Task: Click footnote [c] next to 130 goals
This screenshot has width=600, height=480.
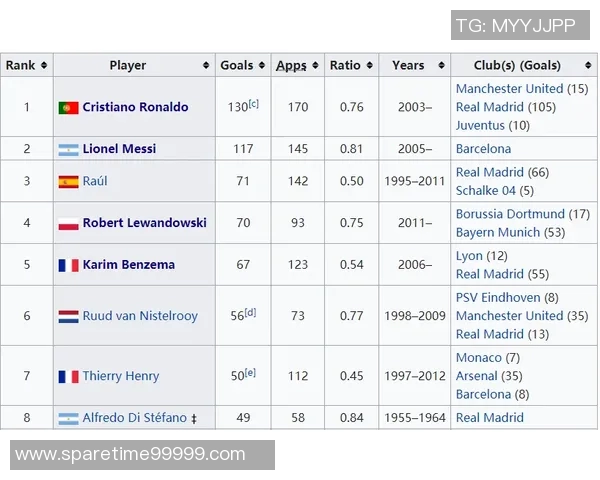Action: coord(253,103)
